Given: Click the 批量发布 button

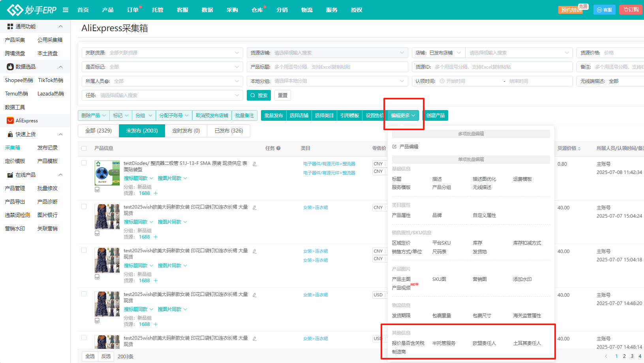Looking at the screenshot, I should tap(274, 115).
